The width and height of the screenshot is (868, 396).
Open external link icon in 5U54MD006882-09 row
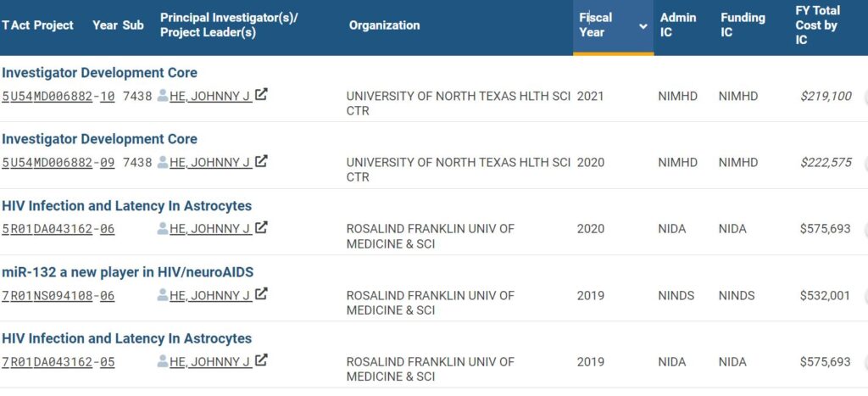(x=261, y=161)
